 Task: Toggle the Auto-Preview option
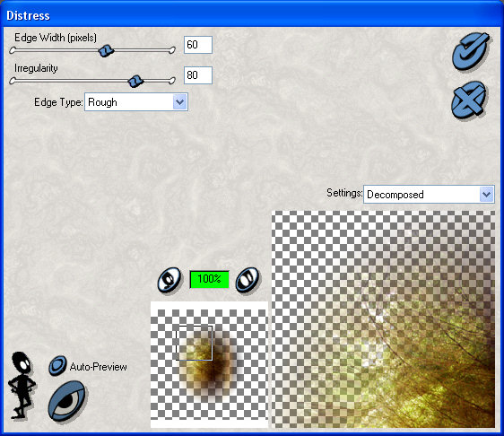[57, 366]
